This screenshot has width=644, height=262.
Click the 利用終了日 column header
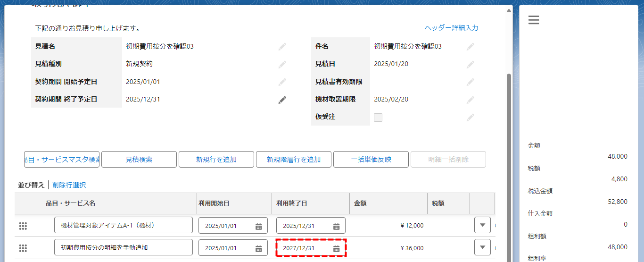[292, 203]
